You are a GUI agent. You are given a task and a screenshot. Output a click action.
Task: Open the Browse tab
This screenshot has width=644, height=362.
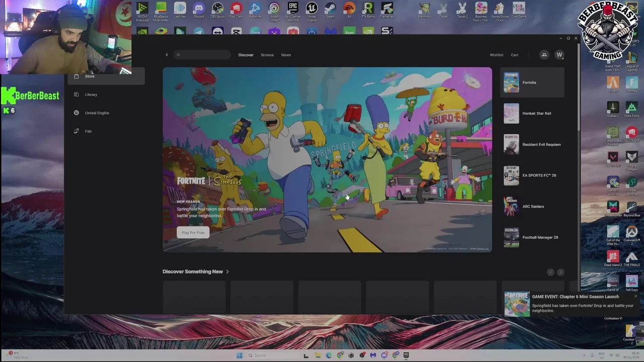click(267, 55)
